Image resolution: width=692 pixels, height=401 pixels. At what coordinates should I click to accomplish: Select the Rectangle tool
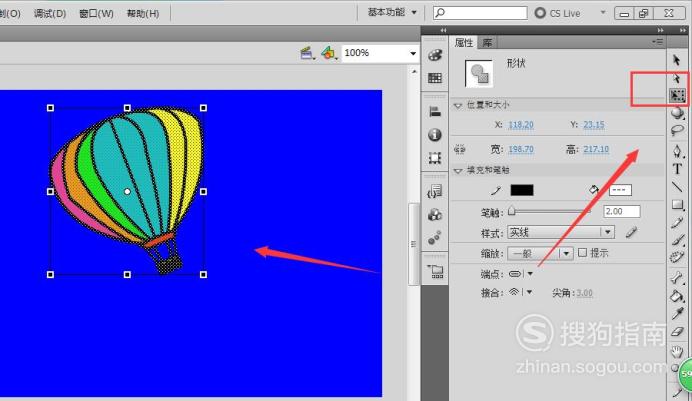pos(677,205)
